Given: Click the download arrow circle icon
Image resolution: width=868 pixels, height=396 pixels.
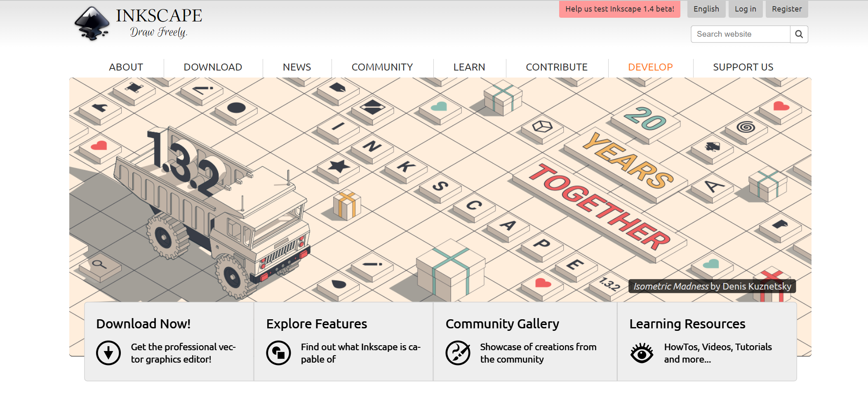Looking at the screenshot, I should [108, 353].
